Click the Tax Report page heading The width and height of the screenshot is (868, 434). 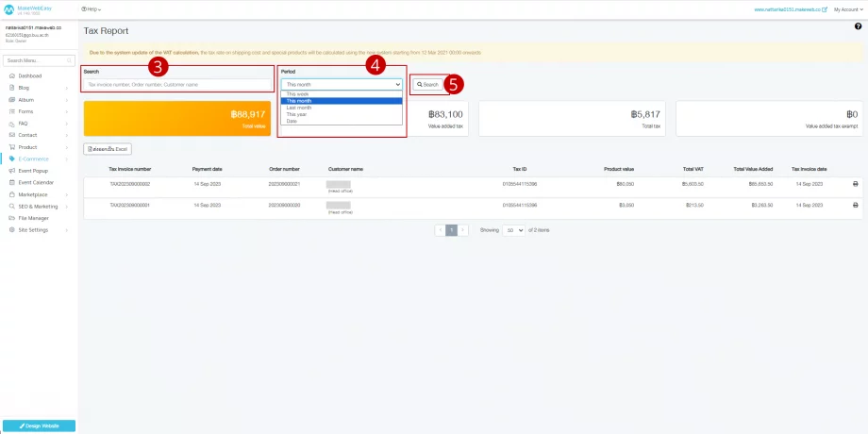click(106, 31)
